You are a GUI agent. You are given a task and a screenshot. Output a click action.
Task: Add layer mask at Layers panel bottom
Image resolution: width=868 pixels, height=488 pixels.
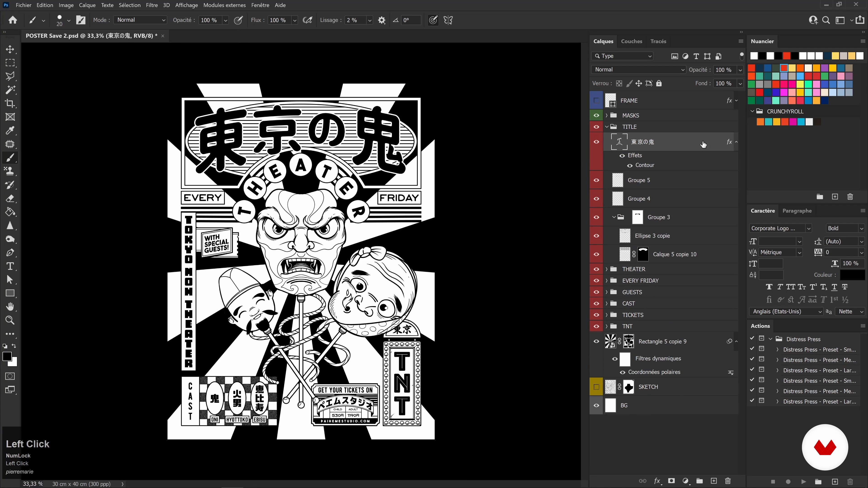click(671, 481)
